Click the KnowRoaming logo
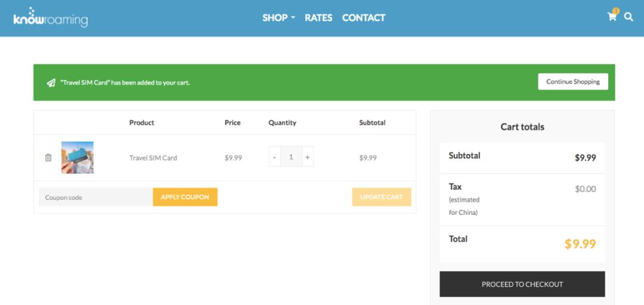The image size is (644, 305). coord(51,18)
